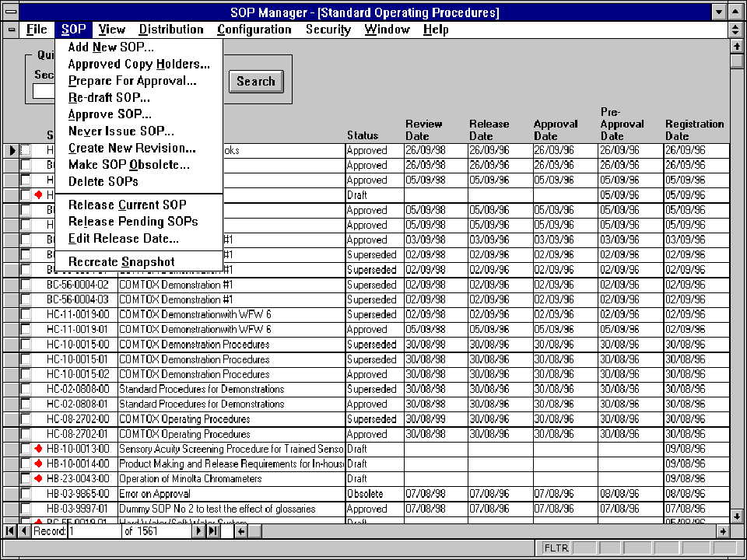
Task: Go to the first record
Action: [x=10, y=531]
